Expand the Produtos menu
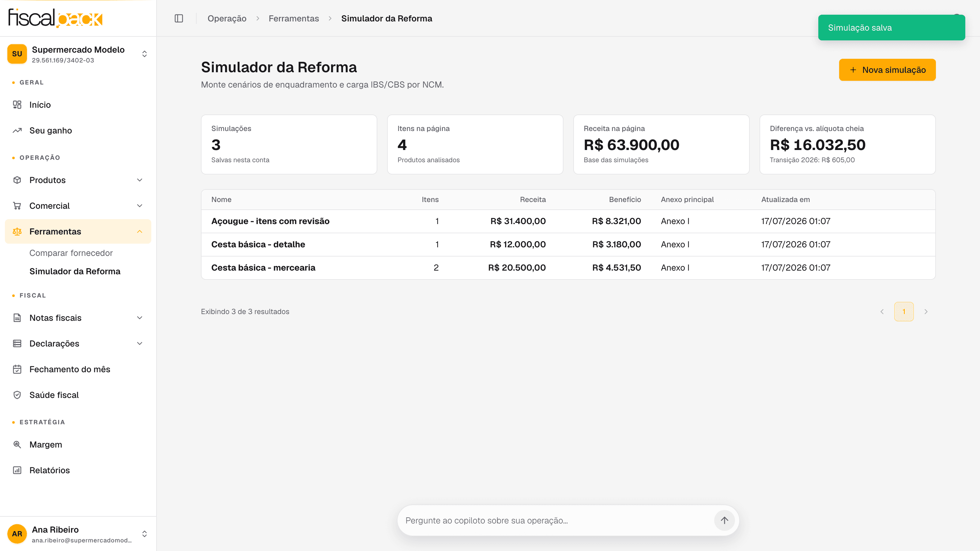The height and width of the screenshot is (551, 980). point(140,180)
